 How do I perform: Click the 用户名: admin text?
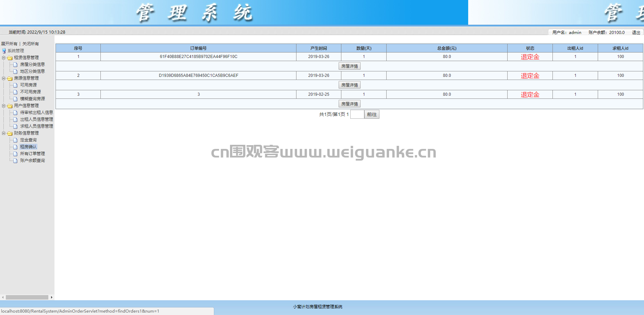pos(567,33)
